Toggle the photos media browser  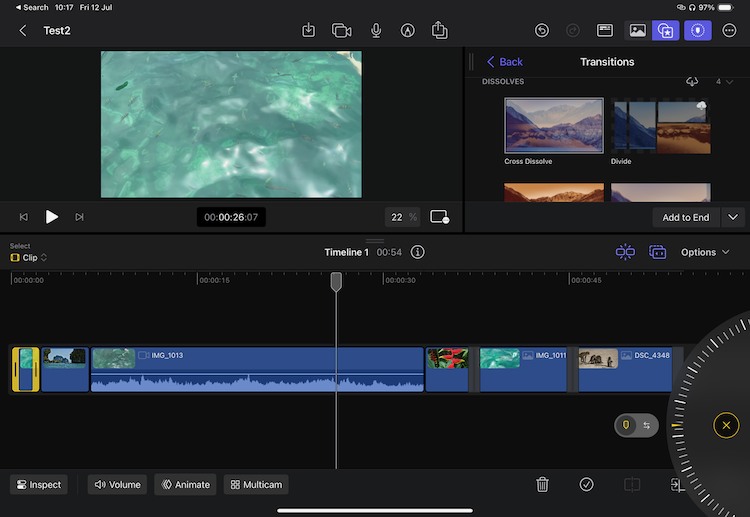point(638,31)
